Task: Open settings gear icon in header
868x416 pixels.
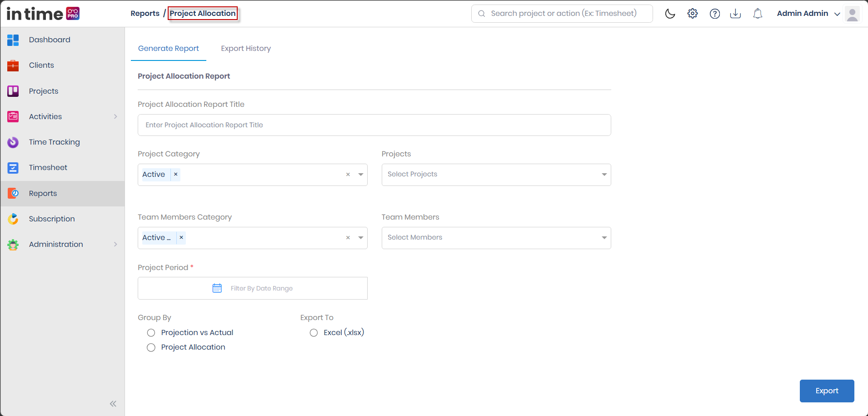Action: pyautogui.click(x=693, y=14)
